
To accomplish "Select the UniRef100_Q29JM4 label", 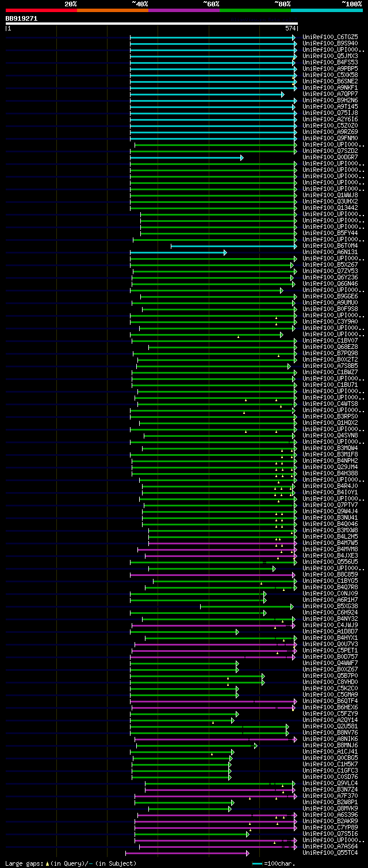I will coord(330,467).
